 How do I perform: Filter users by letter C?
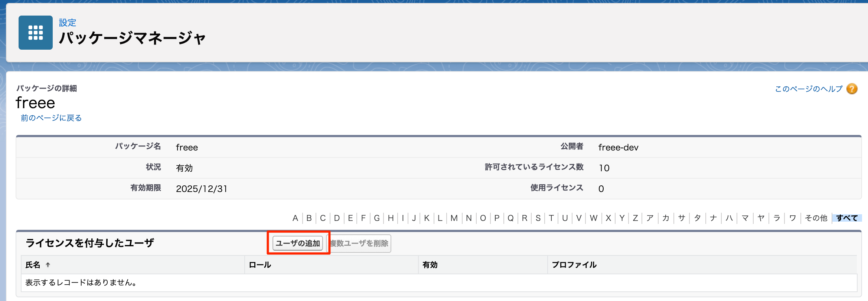[x=323, y=218]
